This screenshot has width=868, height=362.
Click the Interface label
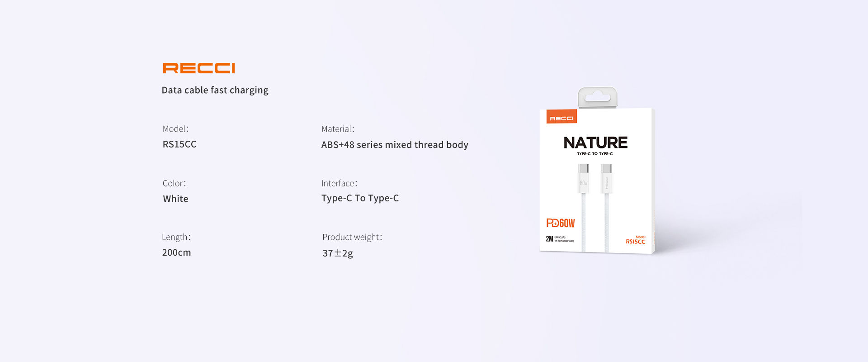(339, 183)
